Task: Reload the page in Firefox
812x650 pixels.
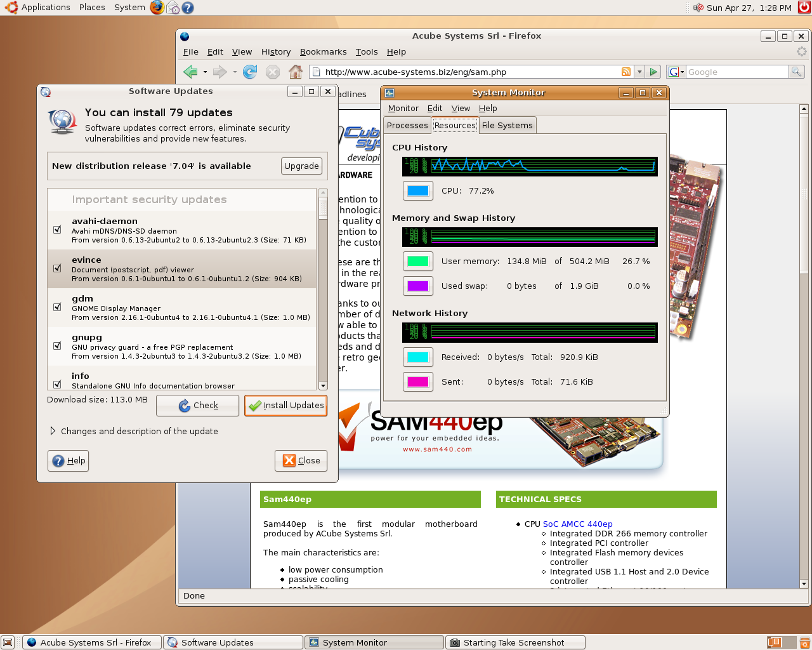Action: (250, 72)
